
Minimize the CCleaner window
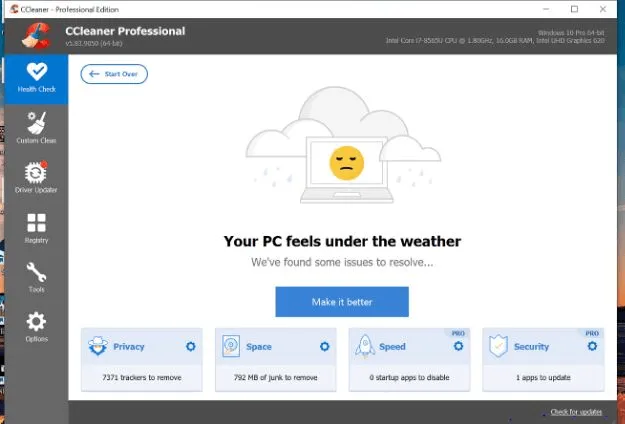(x=546, y=9)
